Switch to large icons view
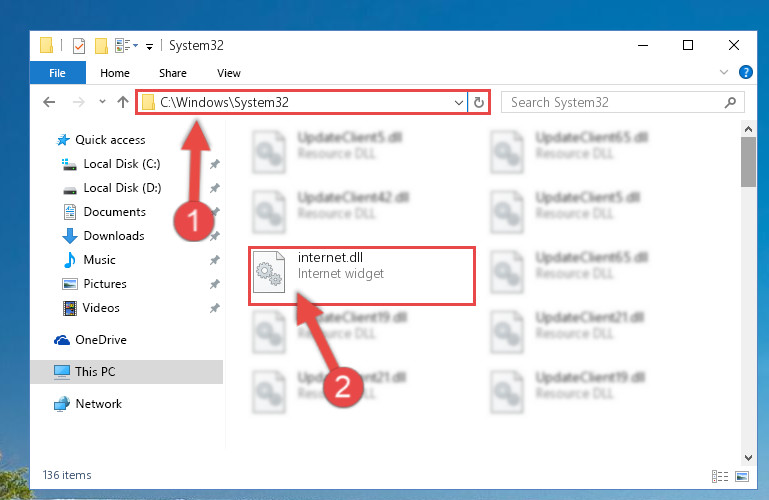769x500 pixels. 742,476
